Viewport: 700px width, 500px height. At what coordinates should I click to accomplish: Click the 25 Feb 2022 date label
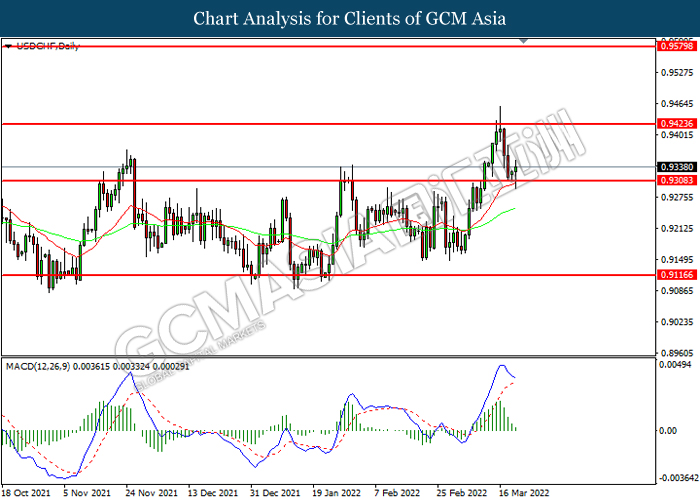coord(462,493)
